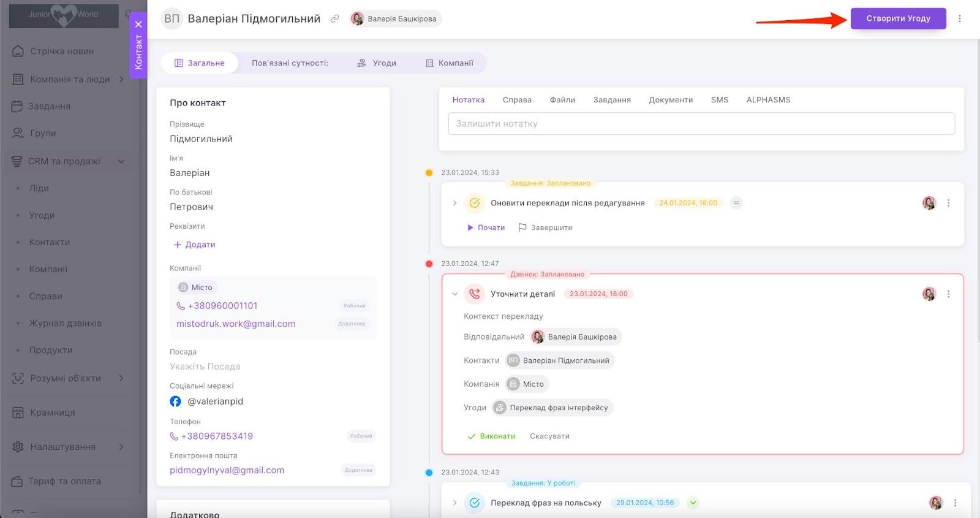
Task: Expand the Оновити переклади після редагування task
Action: coord(454,203)
